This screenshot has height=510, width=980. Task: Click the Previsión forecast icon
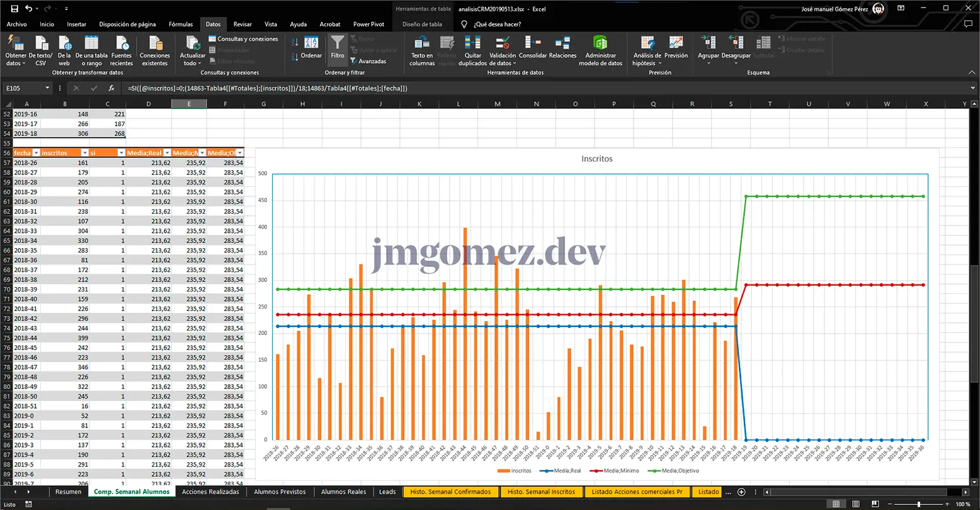click(676, 43)
